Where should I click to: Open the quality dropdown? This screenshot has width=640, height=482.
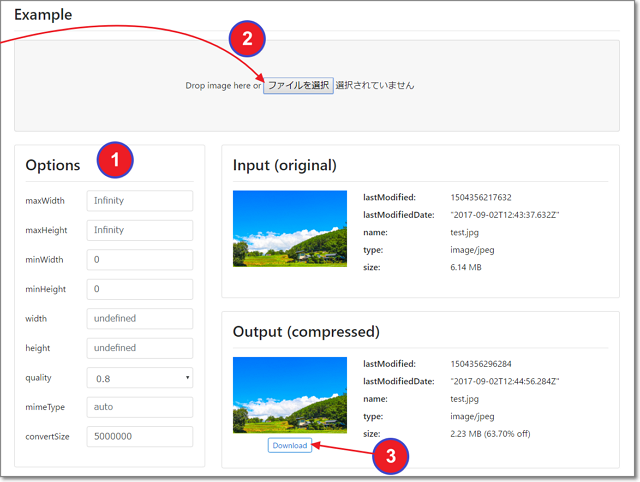click(139, 378)
